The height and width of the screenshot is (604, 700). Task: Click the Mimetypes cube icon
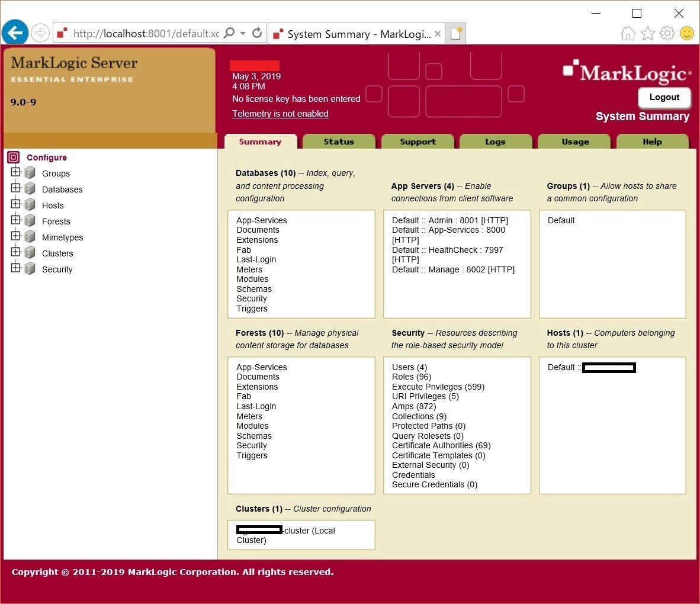pyautogui.click(x=30, y=237)
